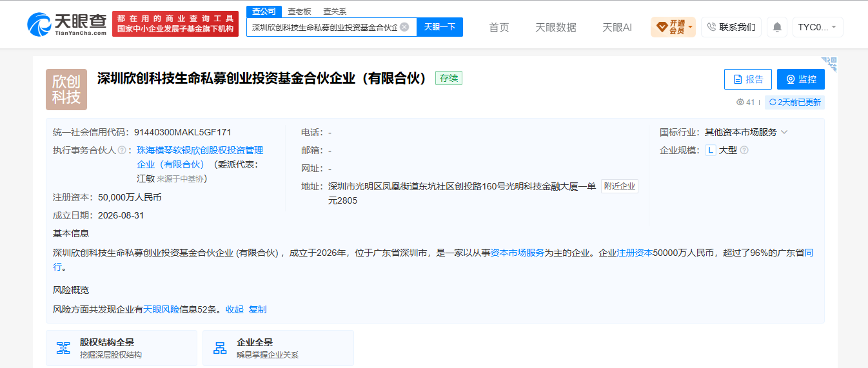Switch to the 查关系 search tab
Viewport: 868px width, 368px height.
335,11
